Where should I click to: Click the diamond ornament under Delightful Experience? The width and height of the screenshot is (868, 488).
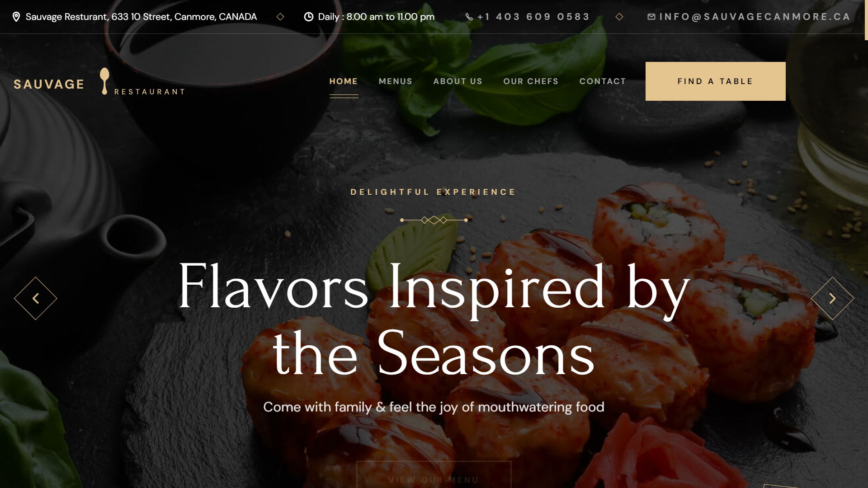pos(434,220)
